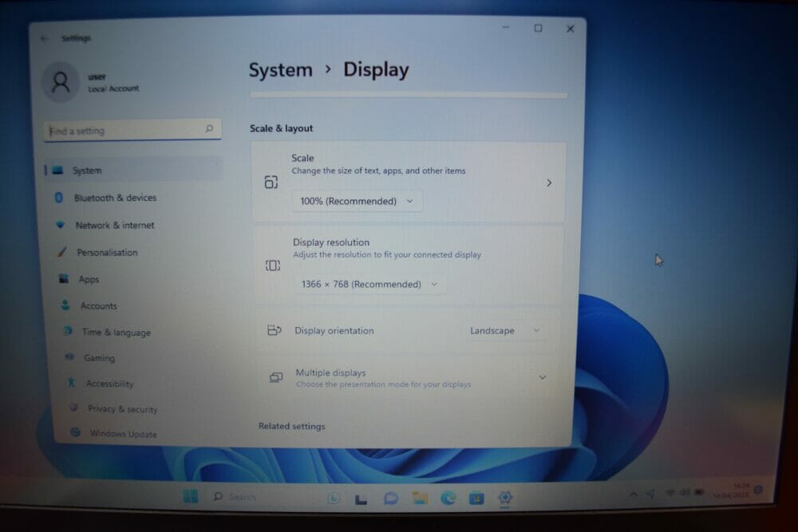Select Accessibility in the sidebar

point(109,384)
